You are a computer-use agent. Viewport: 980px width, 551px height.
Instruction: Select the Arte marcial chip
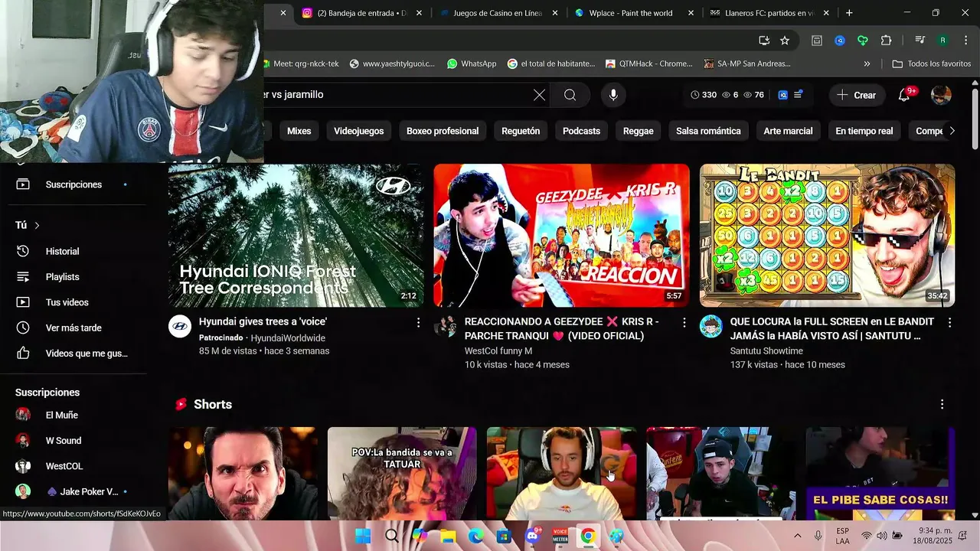[788, 131]
